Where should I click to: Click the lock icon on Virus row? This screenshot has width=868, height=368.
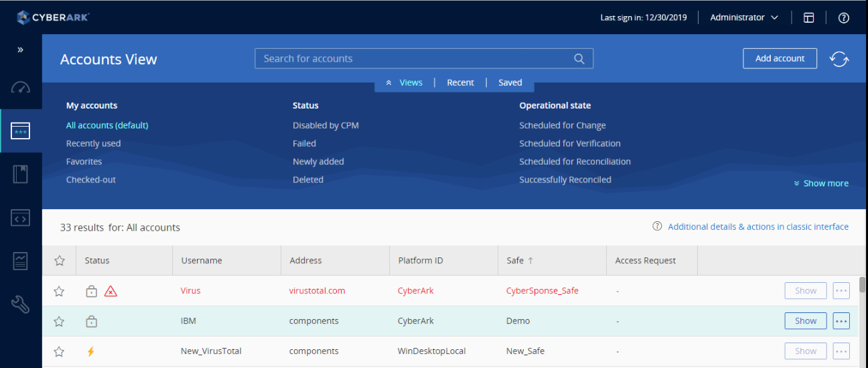click(x=92, y=291)
